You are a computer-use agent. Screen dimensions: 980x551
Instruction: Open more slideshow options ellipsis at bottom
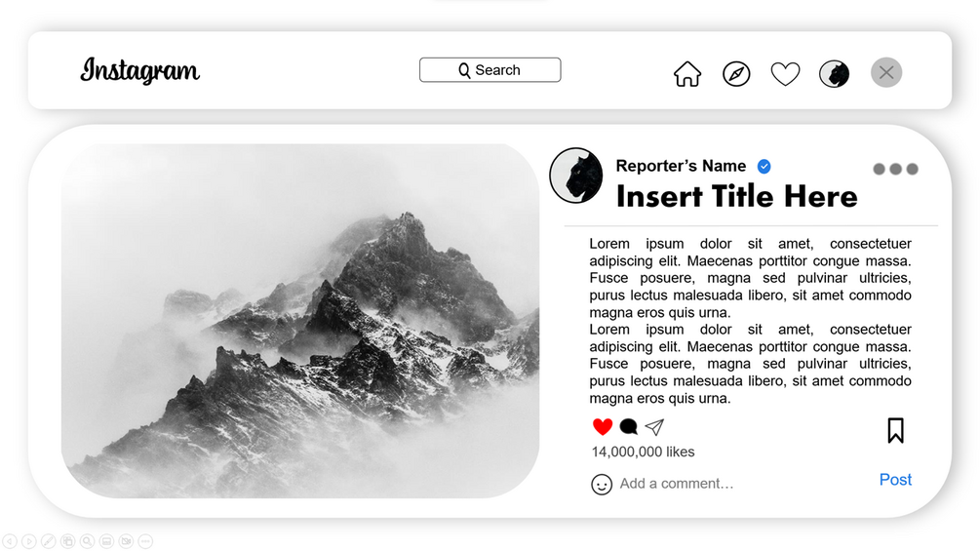(145, 541)
